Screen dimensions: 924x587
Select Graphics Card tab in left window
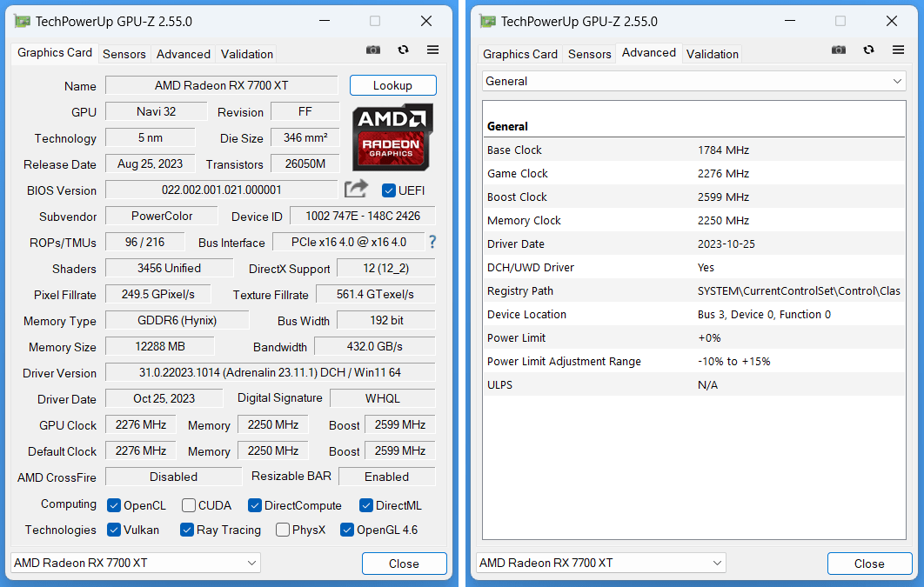pyautogui.click(x=55, y=53)
